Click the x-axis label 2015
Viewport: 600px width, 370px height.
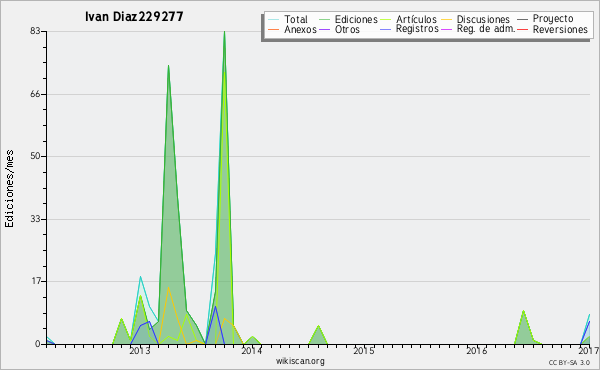pyautogui.click(x=364, y=351)
